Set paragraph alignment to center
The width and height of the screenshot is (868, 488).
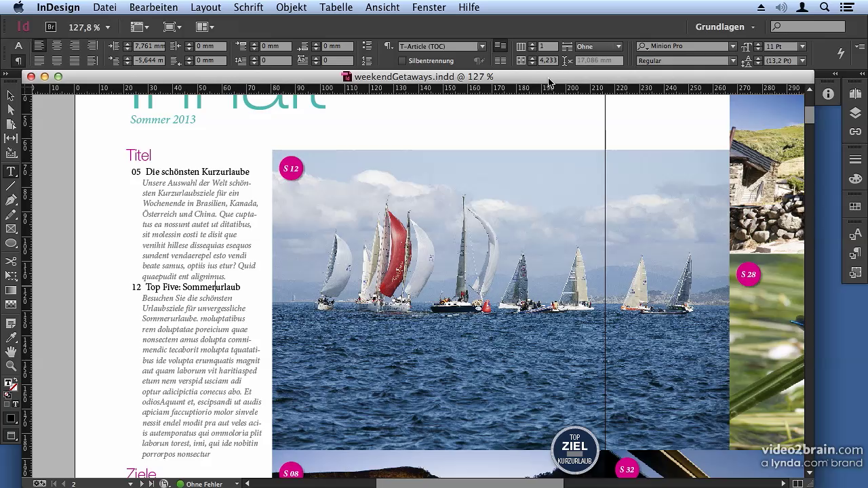[58, 46]
